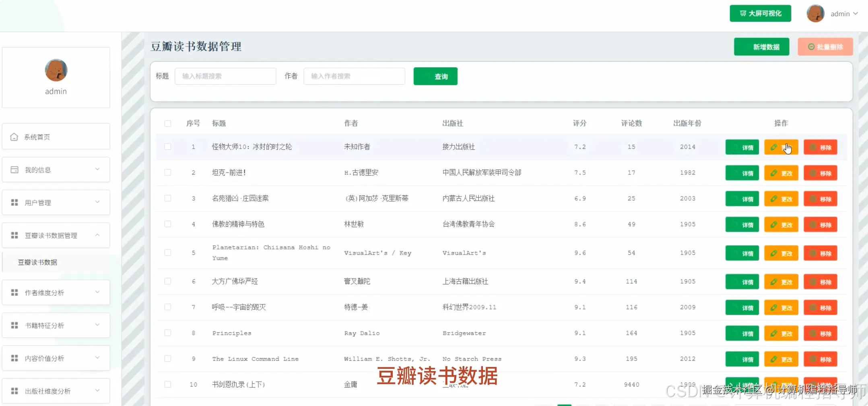Collapse the 豆瓣读书数据管理 chevron
Screen dimensions: 868x406
[x=97, y=235]
